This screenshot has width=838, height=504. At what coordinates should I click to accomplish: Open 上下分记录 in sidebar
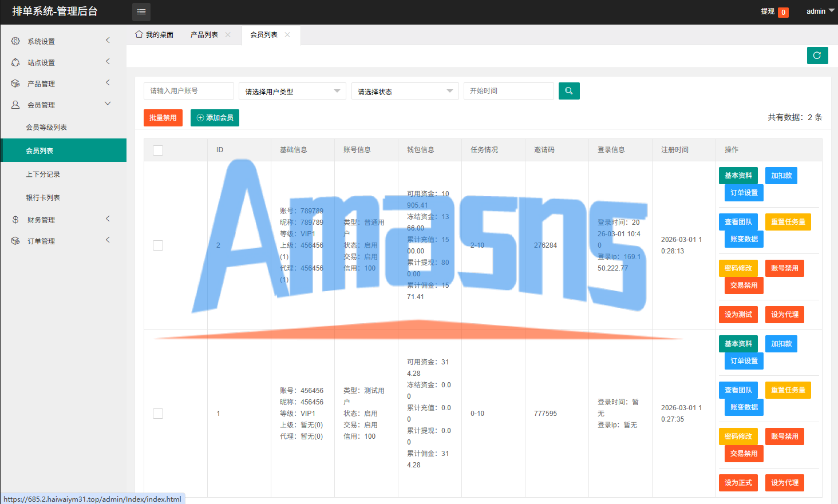tap(64, 174)
